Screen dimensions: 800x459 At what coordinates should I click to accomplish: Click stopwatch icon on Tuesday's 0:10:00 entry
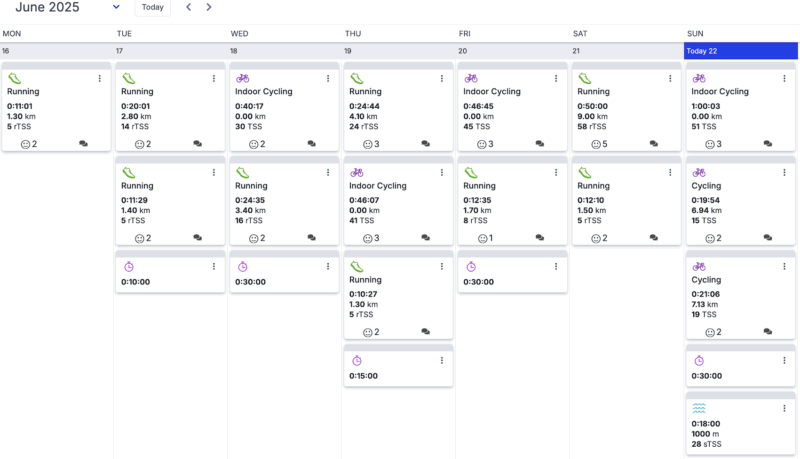point(128,267)
